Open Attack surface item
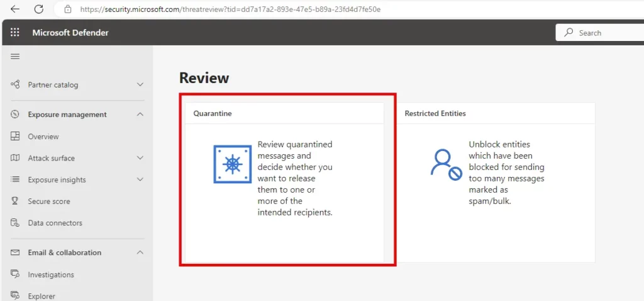The height and width of the screenshot is (301, 644). 52,158
